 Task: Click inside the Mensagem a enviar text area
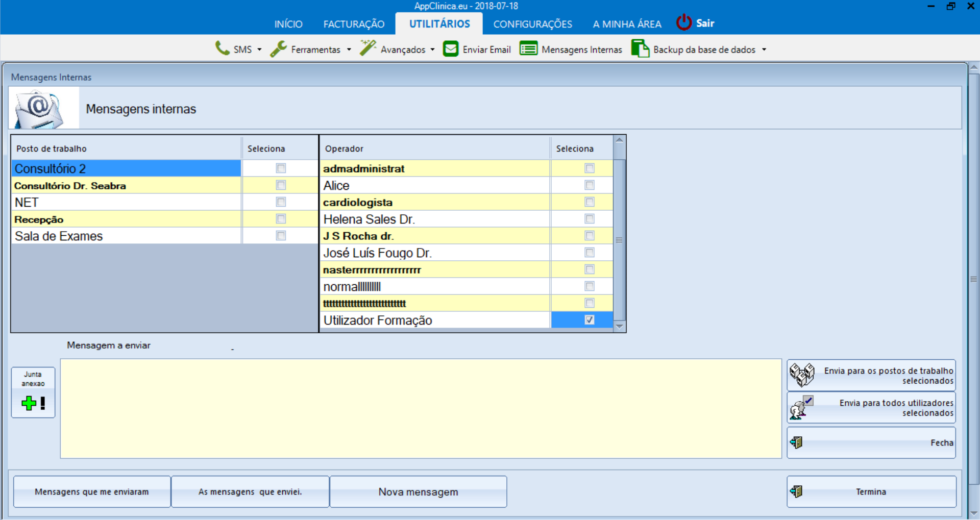421,408
